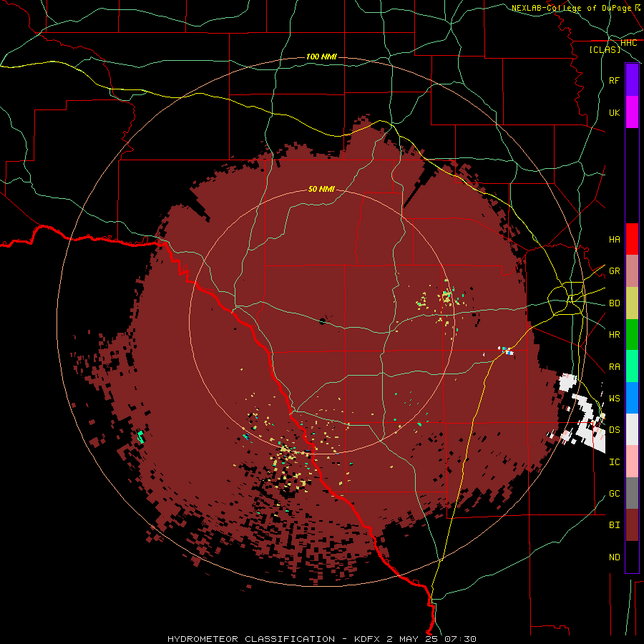Click the 100 NMI range ring label

tap(321, 57)
